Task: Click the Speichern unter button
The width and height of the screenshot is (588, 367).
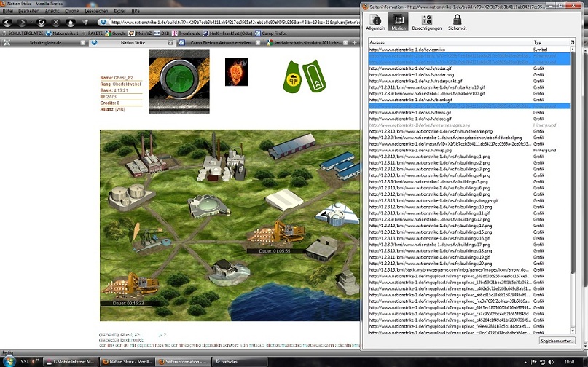Action: coord(557,341)
